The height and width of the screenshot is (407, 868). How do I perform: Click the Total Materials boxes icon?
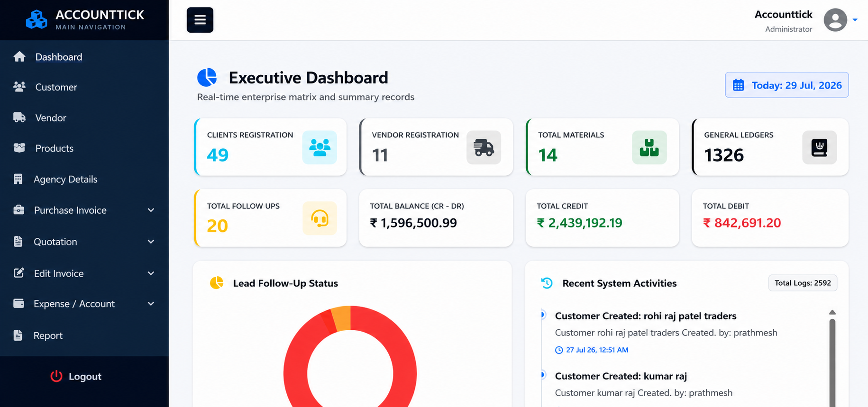click(x=649, y=147)
